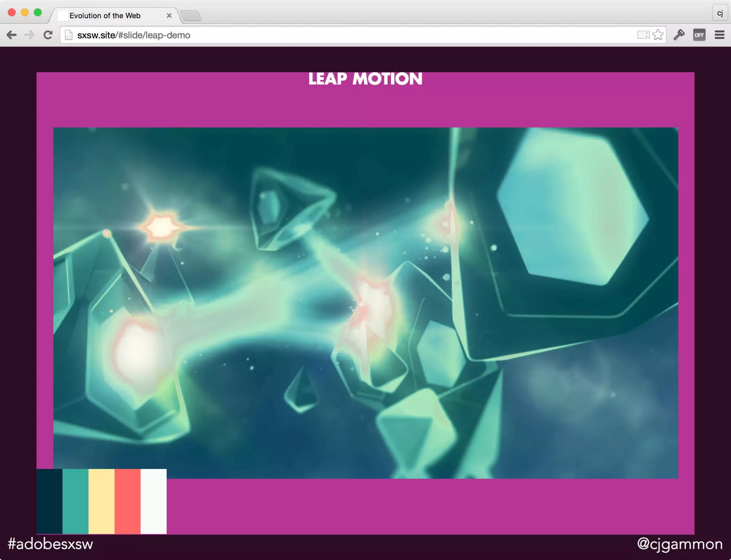Click the forward navigation arrow
This screenshot has height=560, width=731.
coord(29,35)
